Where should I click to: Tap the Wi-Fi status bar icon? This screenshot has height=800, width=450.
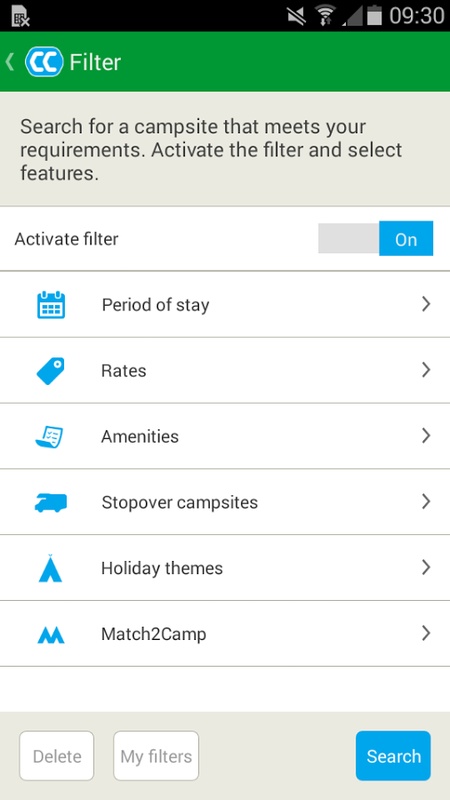(x=324, y=15)
